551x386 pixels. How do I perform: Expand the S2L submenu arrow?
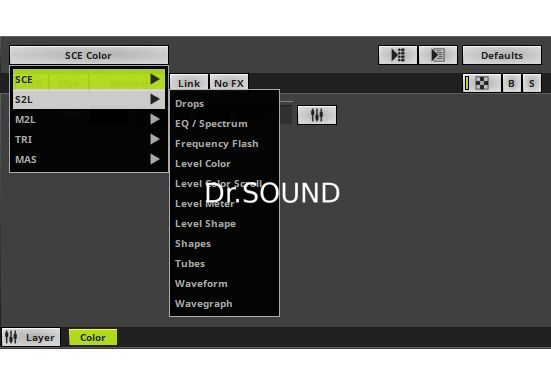coord(155,99)
